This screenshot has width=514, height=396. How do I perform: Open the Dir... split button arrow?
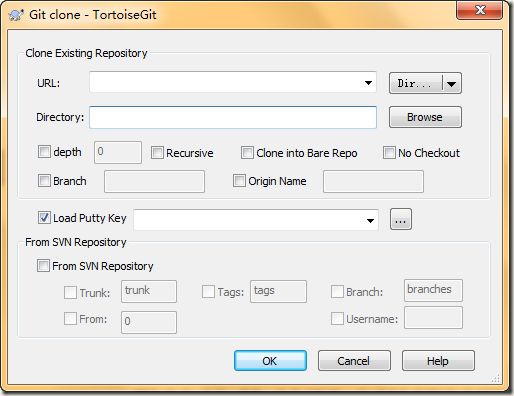(x=451, y=83)
